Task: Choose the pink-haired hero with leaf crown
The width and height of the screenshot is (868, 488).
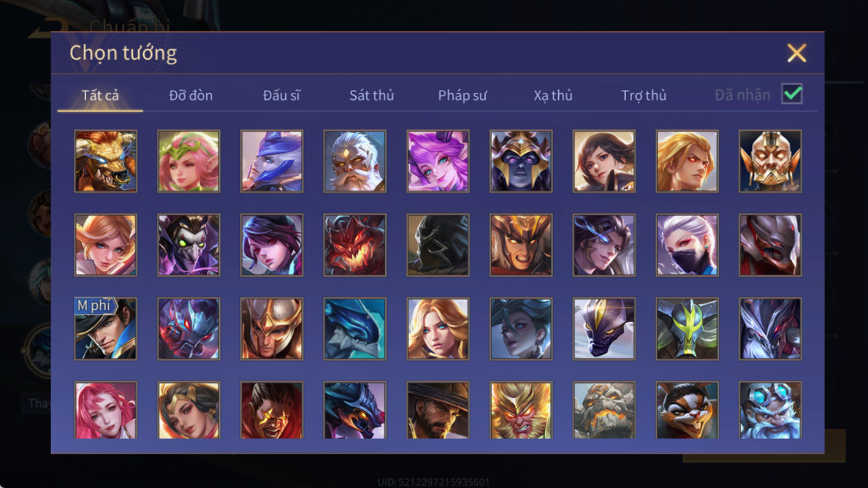Action: pos(189,161)
